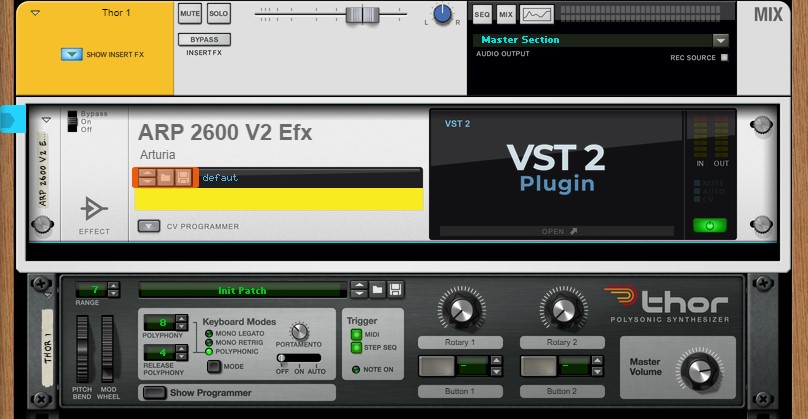808x419 pixels.
Task: Click the ARP 2600 V2 E... tape label
Action: (x=43, y=170)
